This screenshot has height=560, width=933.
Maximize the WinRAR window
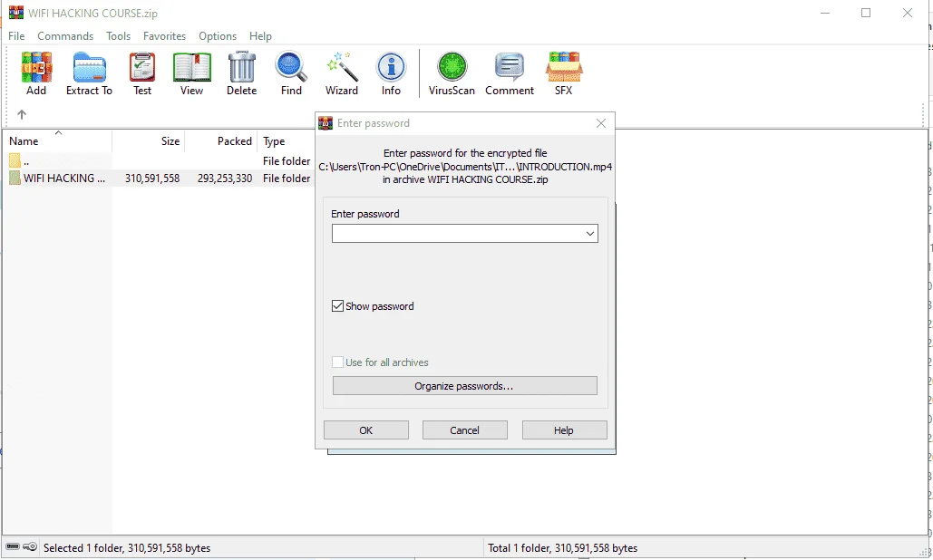point(866,13)
